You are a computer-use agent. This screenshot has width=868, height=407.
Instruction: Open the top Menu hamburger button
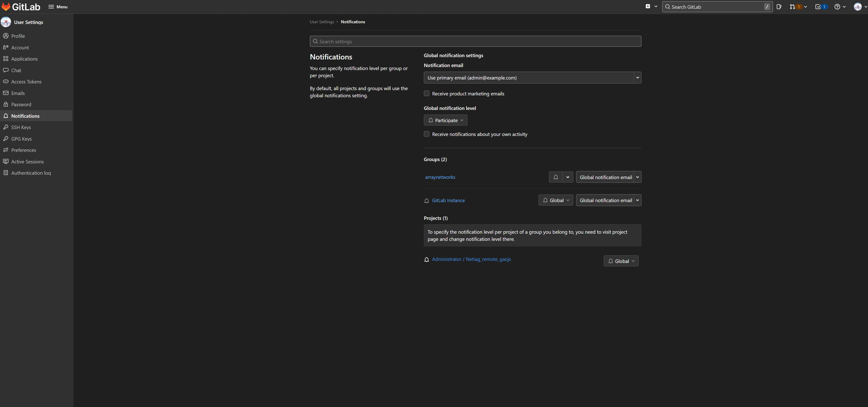[58, 7]
